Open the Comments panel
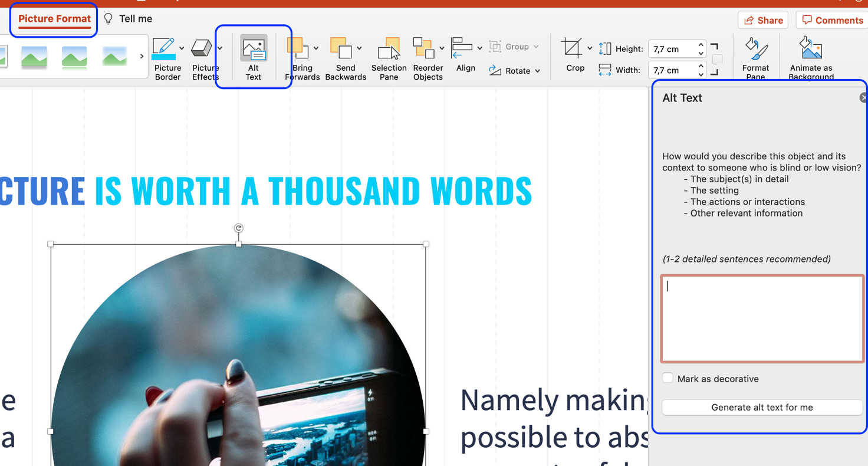This screenshot has width=868, height=466. click(x=831, y=19)
